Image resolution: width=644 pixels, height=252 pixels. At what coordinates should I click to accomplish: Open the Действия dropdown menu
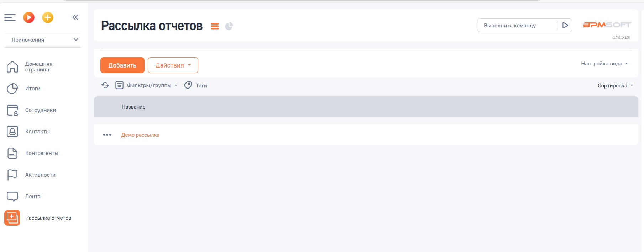point(173,65)
